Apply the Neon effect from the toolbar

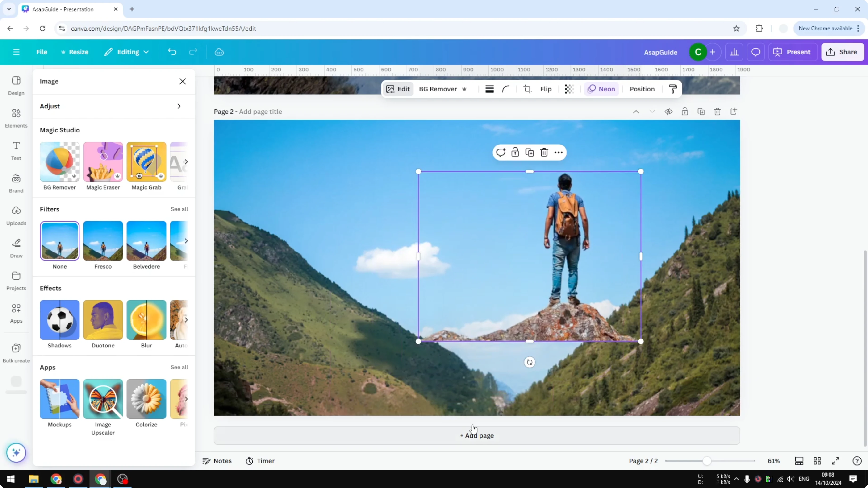tap(602, 89)
